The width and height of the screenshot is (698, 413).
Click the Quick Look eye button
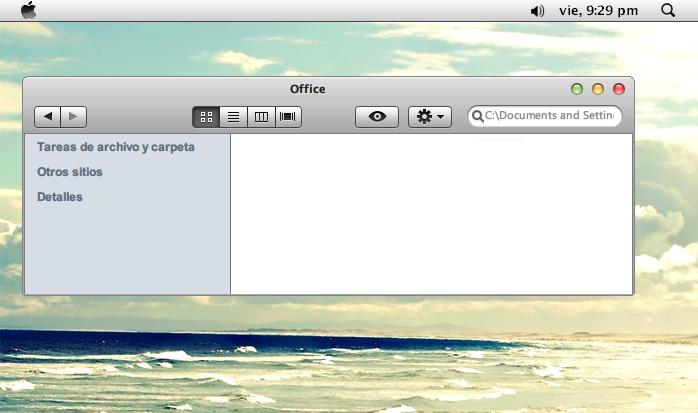pyautogui.click(x=377, y=117)
